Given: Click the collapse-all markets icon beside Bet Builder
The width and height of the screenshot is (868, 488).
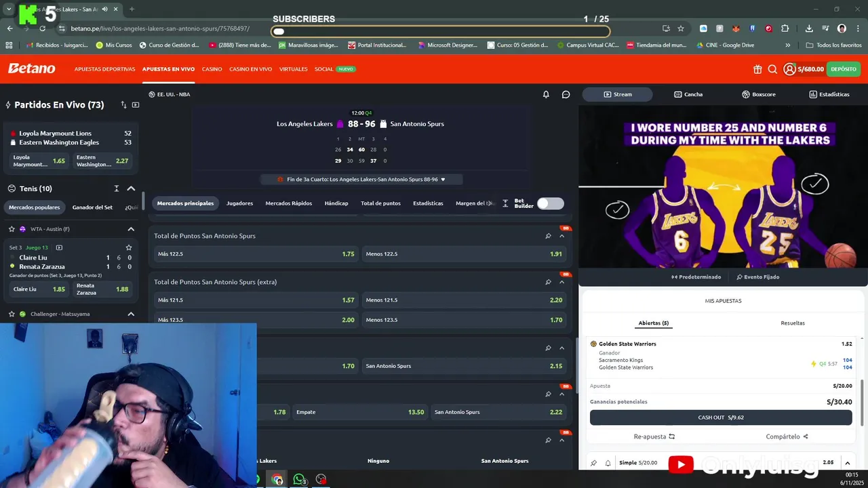Looking at the screenshot, I should [x=505, y=203].
